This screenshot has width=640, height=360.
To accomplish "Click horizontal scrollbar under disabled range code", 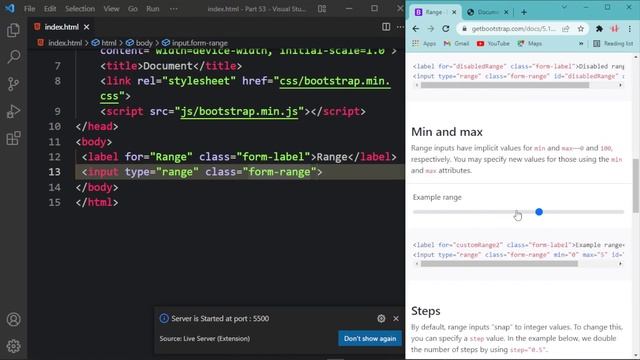I will (505, 85).
